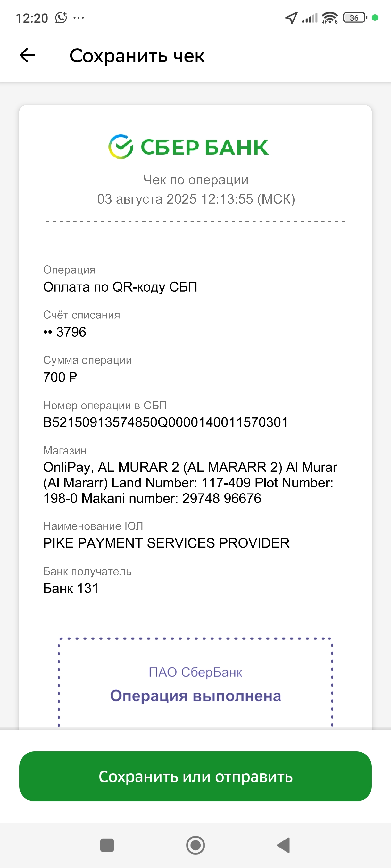
Task: Tap the account number ending 3796
Action: click(65, 332)
